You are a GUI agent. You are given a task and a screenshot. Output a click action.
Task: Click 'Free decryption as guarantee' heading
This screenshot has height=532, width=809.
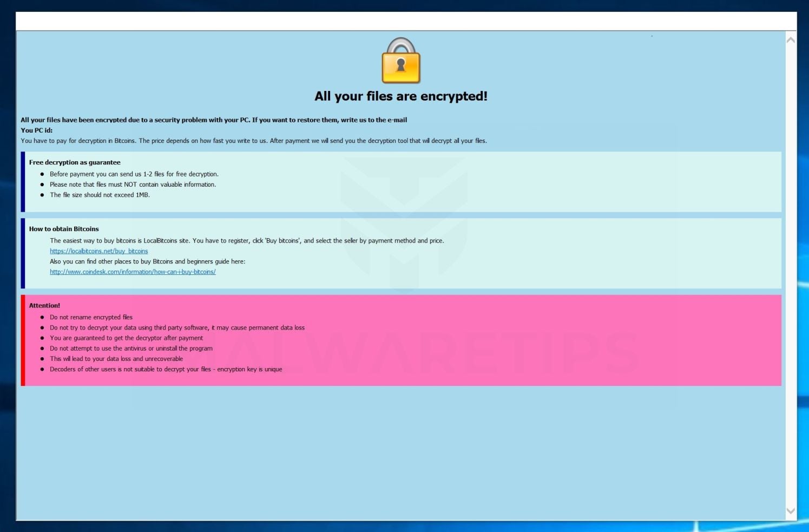[x=75, y=162]
